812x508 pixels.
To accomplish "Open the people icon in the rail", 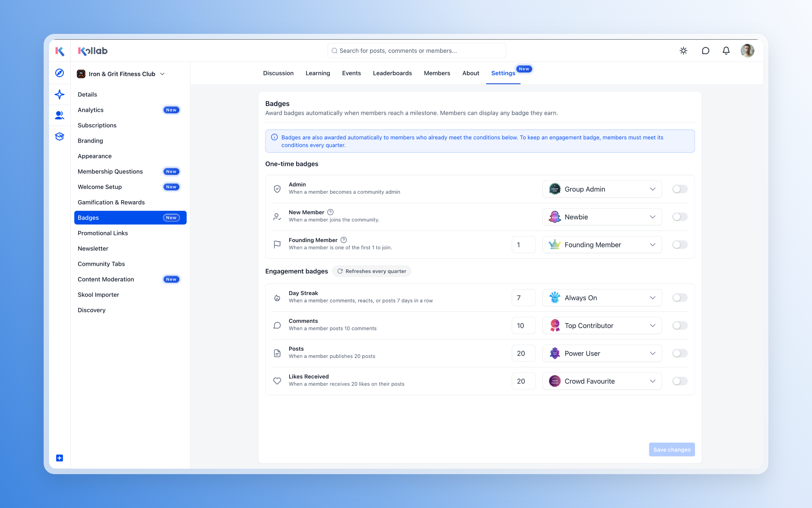I will pyautogui.click(x=60, y=115).
